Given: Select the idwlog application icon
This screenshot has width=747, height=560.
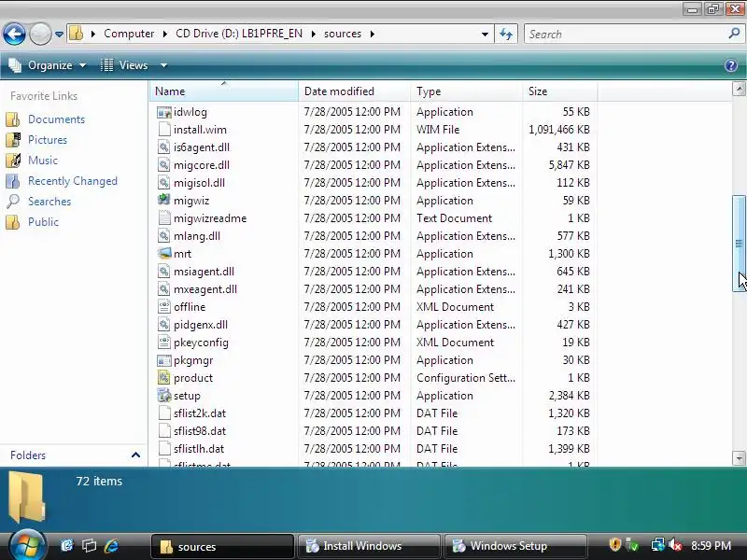Looking at the screenshot, I should (164, 112).
